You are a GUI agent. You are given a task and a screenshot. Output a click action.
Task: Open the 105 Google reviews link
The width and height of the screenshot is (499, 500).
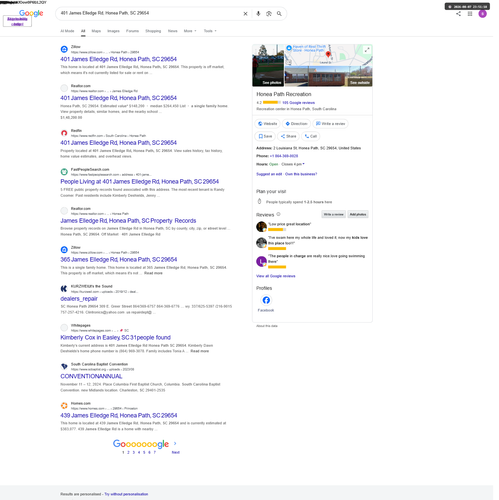(x=298, y=103)
